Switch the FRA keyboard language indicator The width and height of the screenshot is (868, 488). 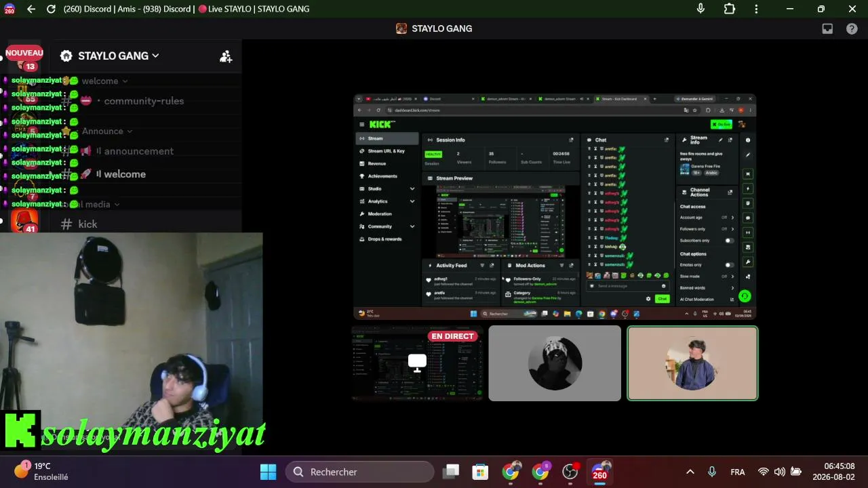click(x=738, y=472)
